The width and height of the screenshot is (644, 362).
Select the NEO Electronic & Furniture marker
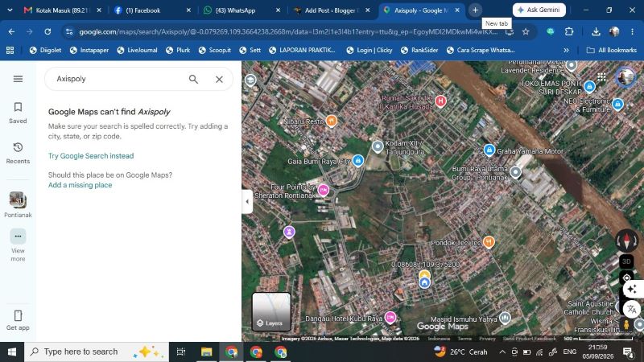tap(617, 105)
